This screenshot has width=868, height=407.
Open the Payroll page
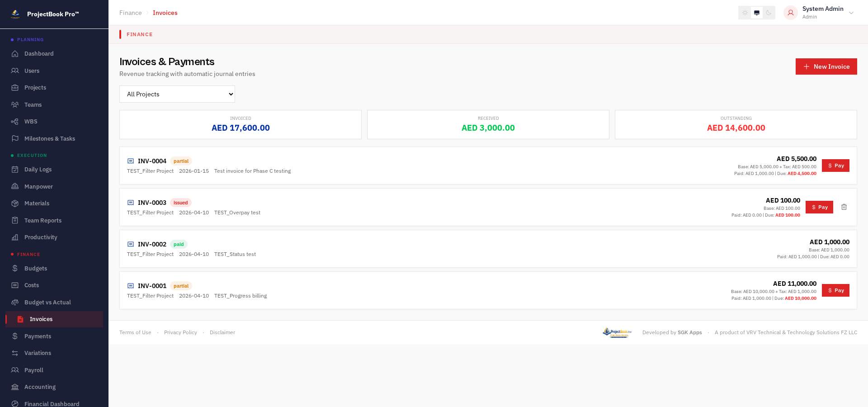click(54, 370)
